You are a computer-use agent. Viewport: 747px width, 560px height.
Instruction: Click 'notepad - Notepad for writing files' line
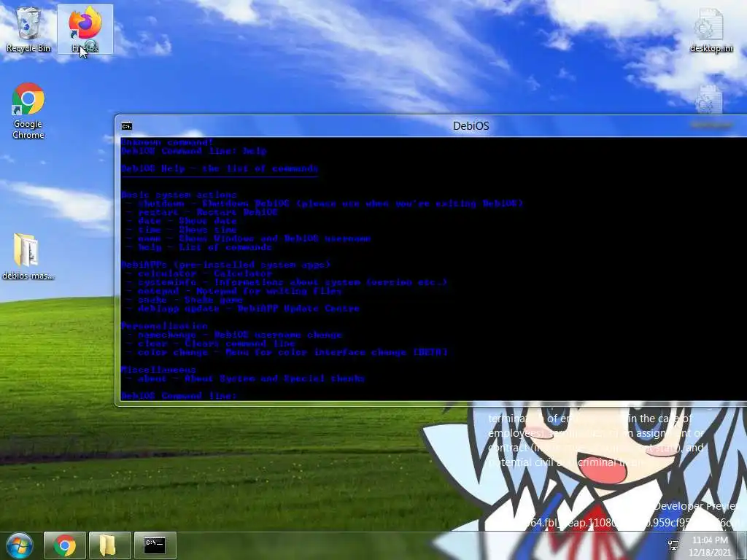pos(234,291)
